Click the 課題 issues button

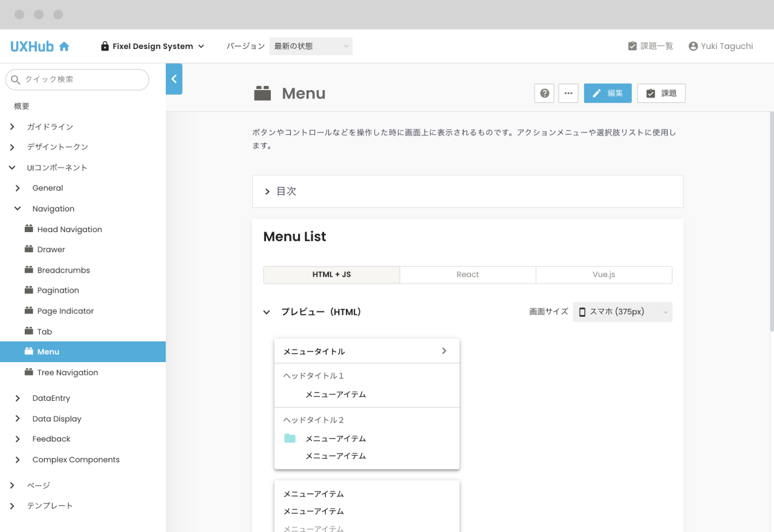[x=661, y=93]
